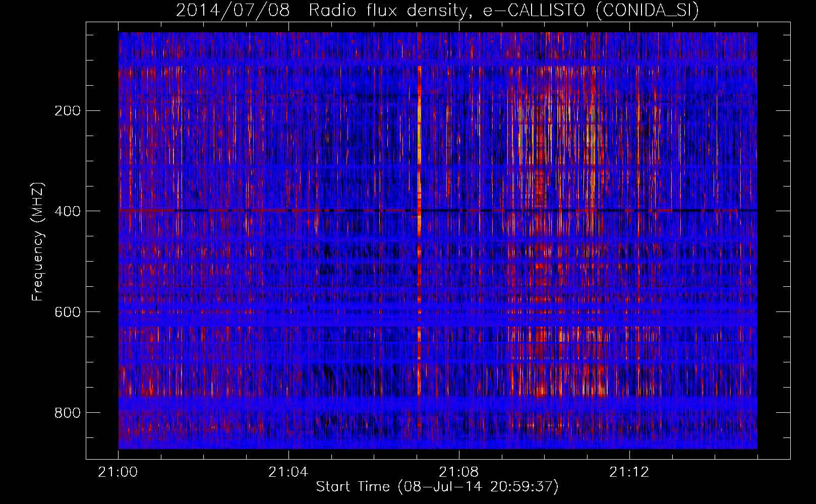Click the bright vertical burst near 21:07
816x504 pixels.
pyautogui.click(x=419, y=232)
